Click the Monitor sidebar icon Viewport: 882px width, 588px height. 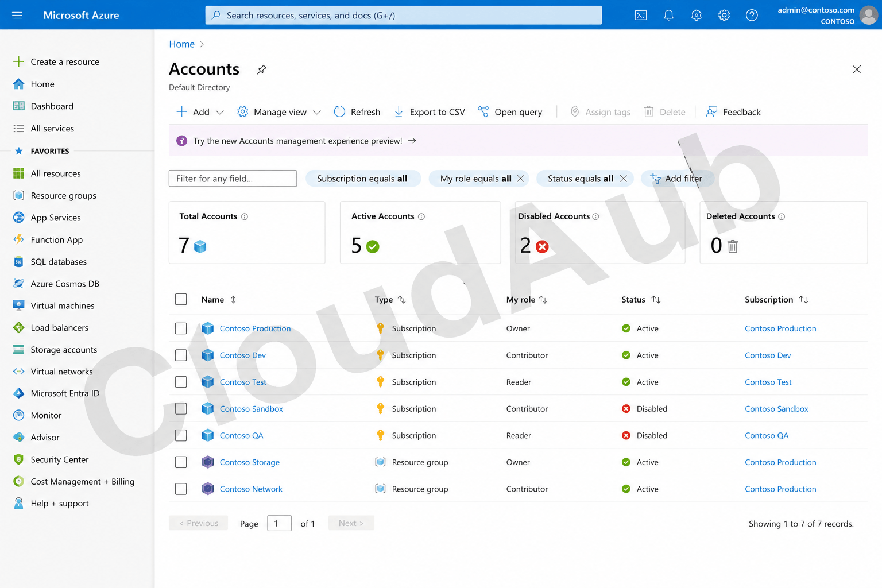pyautogui.click(x=18, y=415)
